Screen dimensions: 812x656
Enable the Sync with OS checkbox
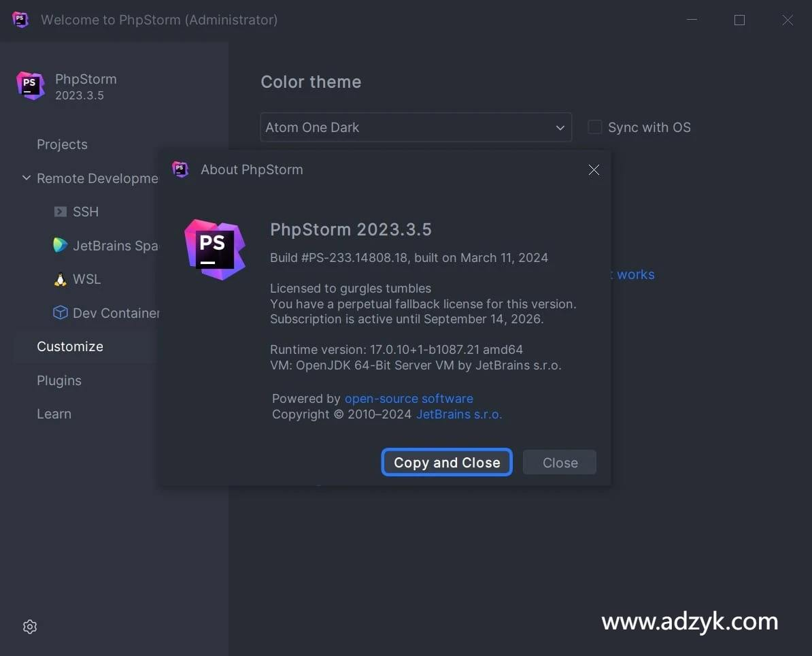click(595, 127)
